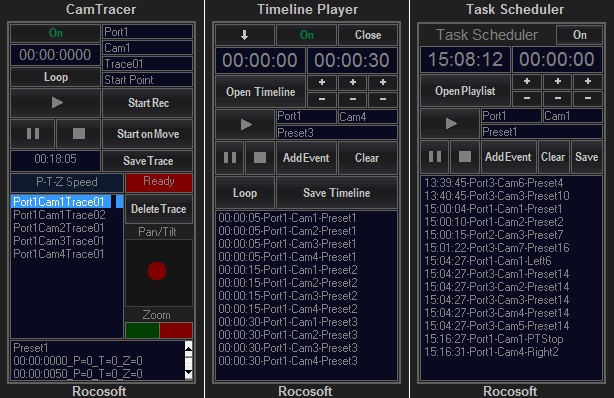Click Open Playlist in Task Scheduler
The height and width of the screenshot is (398, 614).
pyautogui.click(x=465, y=91)
